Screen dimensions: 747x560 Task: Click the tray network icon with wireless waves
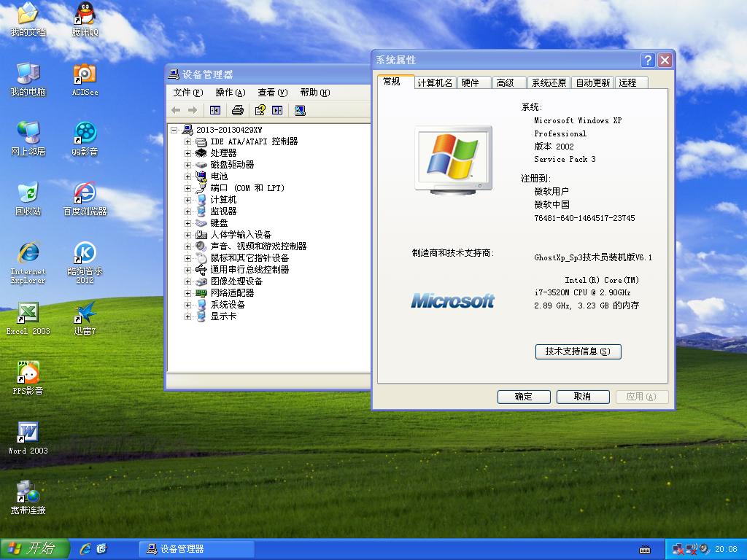coord(691,550)
